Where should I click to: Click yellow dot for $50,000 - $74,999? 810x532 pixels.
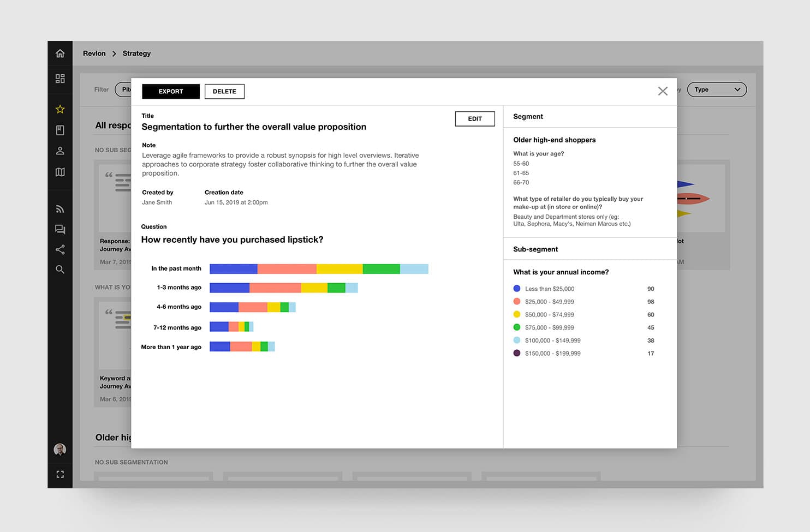pos(517,314)
